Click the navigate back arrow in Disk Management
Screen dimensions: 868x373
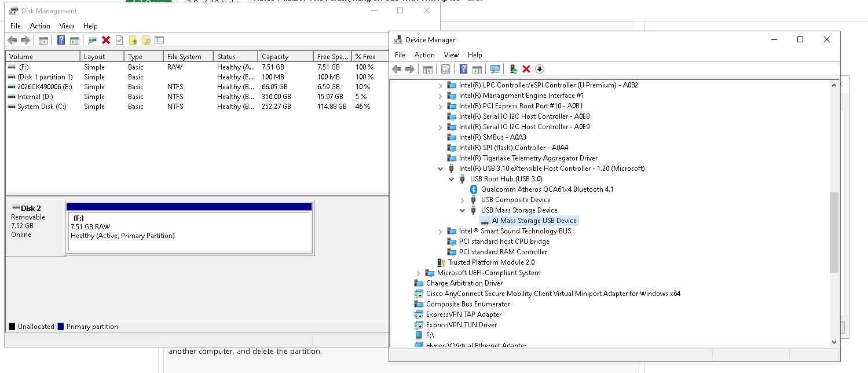[x=13, y=39]
